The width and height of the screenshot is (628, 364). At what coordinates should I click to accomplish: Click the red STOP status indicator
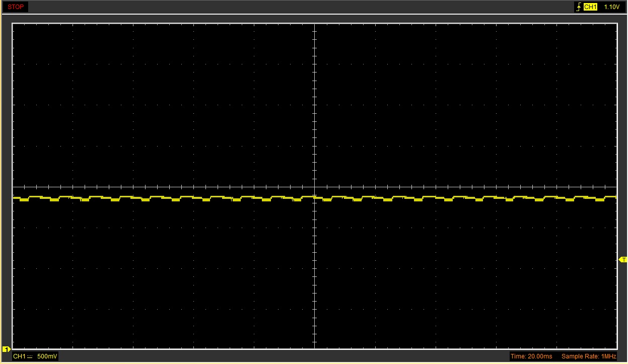click(15, 7)
